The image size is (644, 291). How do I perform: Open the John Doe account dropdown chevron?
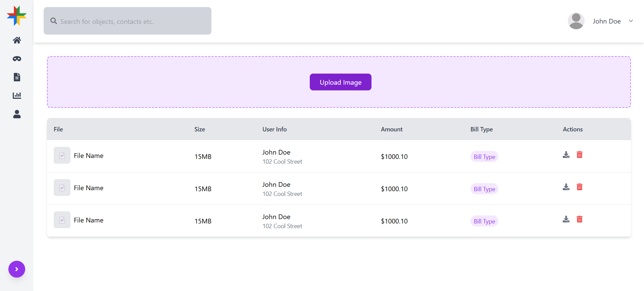(631, 21)
